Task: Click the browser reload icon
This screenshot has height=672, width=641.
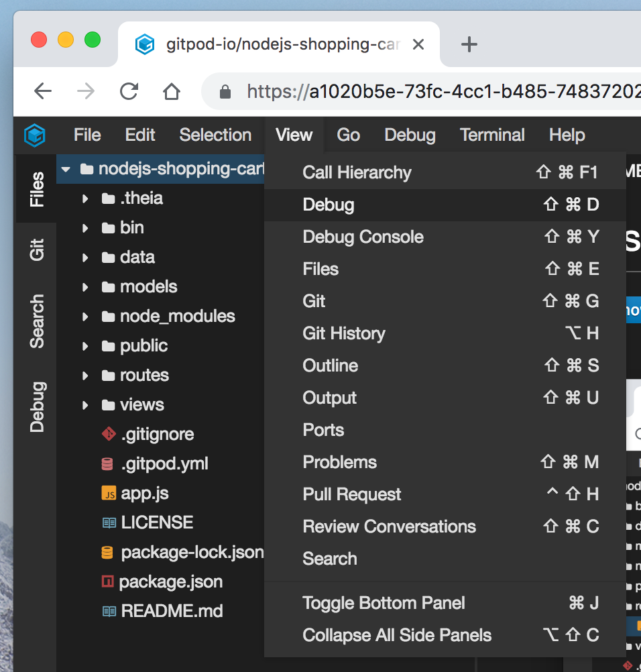Action: click(129, 91)
